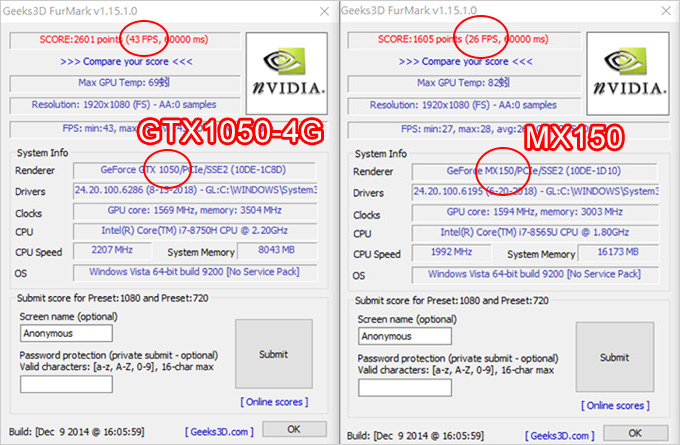Click system memory value 8043 MB
This screenshot has width=680, height=445.
pyautogui.click(x=277, y=250)
